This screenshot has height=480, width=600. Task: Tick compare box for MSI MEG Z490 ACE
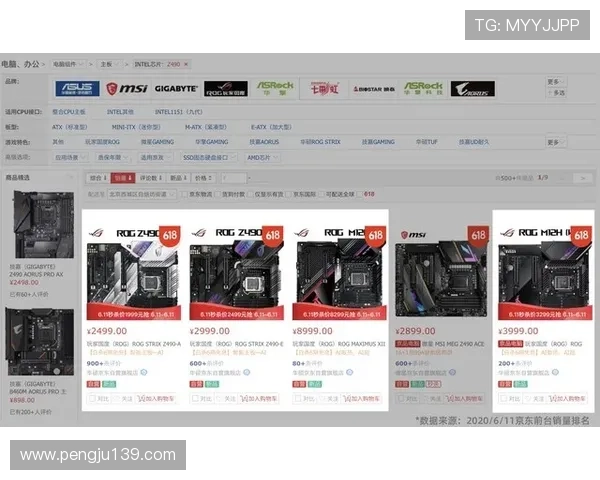pos(401,398)
